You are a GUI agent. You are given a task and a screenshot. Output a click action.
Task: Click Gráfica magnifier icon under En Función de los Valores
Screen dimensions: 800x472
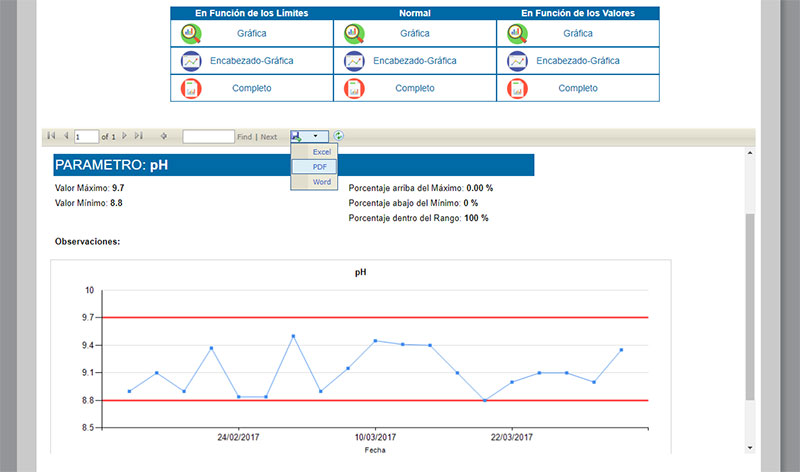pos(517,34)
